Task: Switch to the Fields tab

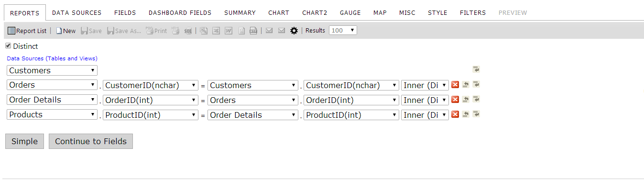Action: click(x=125, y=13)
